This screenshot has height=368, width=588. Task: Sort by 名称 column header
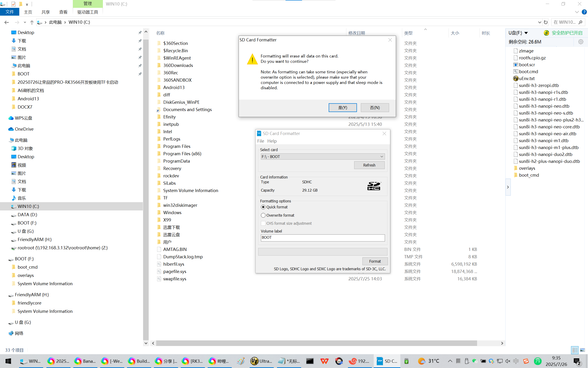coord(160,33)
